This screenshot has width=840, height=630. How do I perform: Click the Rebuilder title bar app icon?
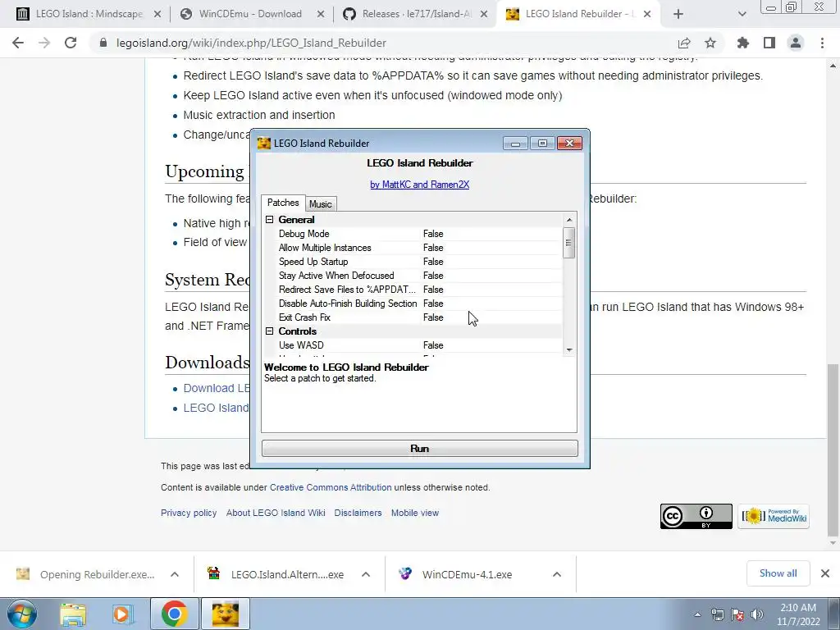click(x=263, y=143)
